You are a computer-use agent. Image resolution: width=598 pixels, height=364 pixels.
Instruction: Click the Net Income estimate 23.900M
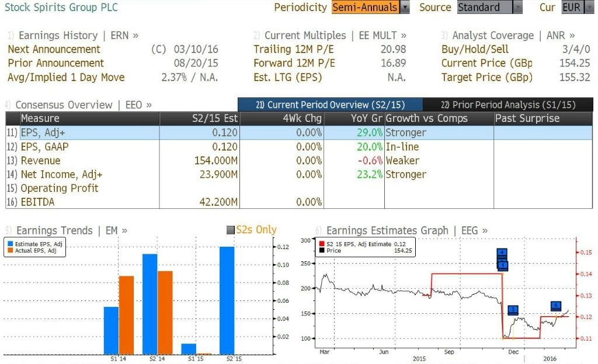coord(218,174)
